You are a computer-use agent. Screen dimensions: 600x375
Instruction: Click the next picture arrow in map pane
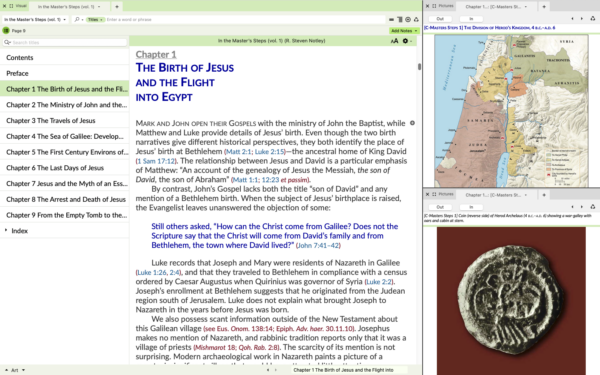[x=582, y=19]
